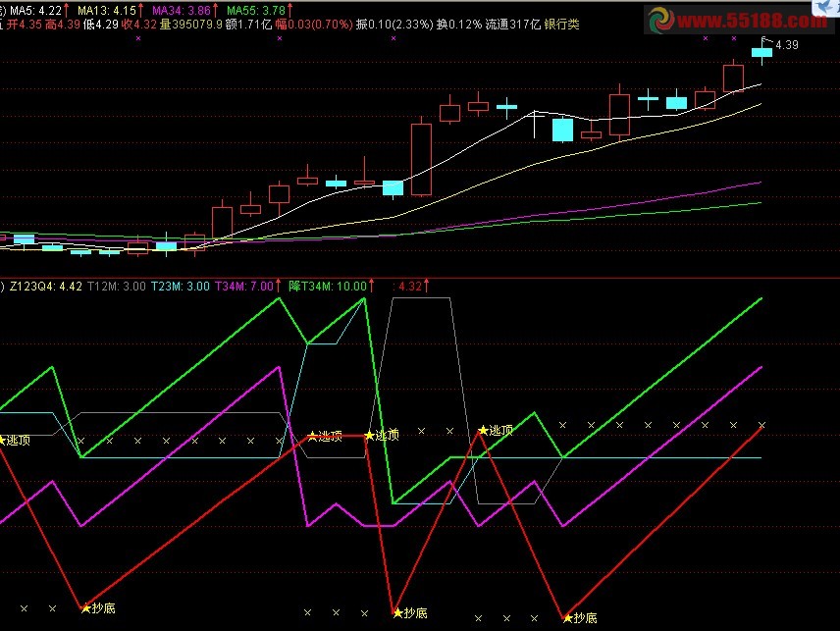Click the opening price 开4.35 value
The height and width of the screenshot is (631, 840).
[x=25, y=25]
